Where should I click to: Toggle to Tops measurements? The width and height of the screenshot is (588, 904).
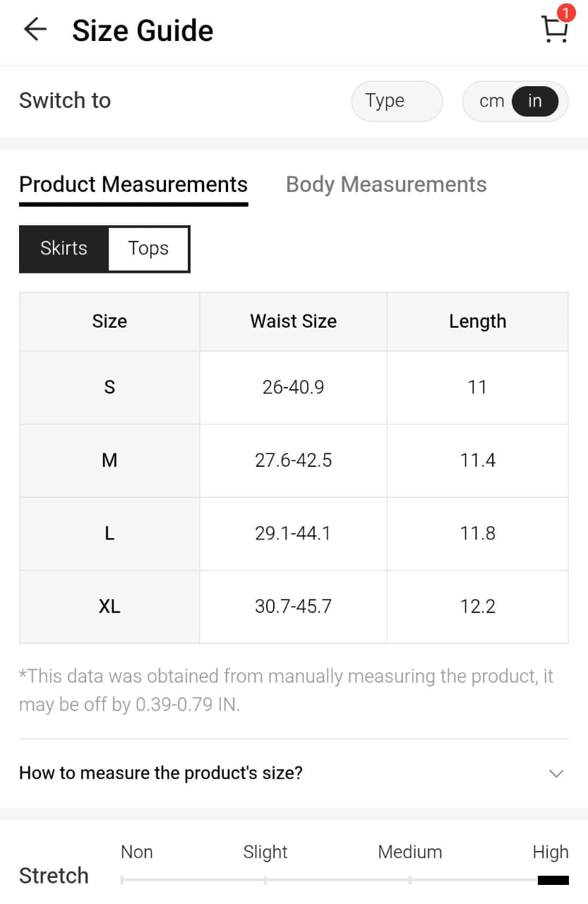pos(148,249)
